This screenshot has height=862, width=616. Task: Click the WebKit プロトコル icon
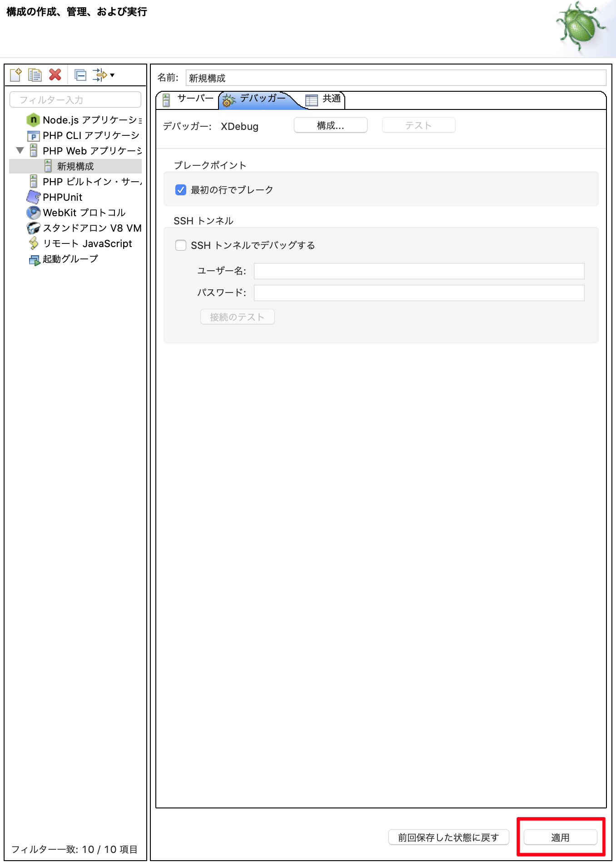coord(34,213)
